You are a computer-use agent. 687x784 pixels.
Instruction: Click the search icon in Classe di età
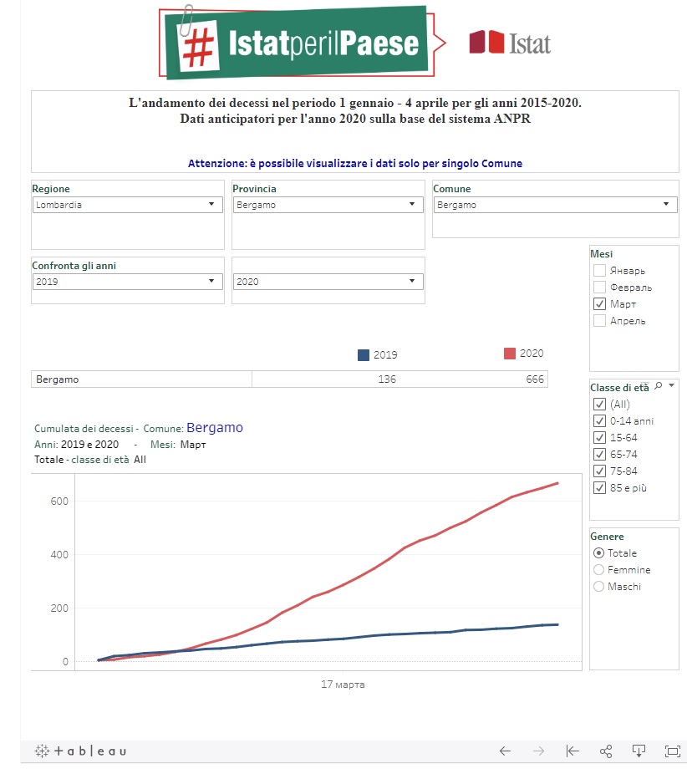pos(659,385)
